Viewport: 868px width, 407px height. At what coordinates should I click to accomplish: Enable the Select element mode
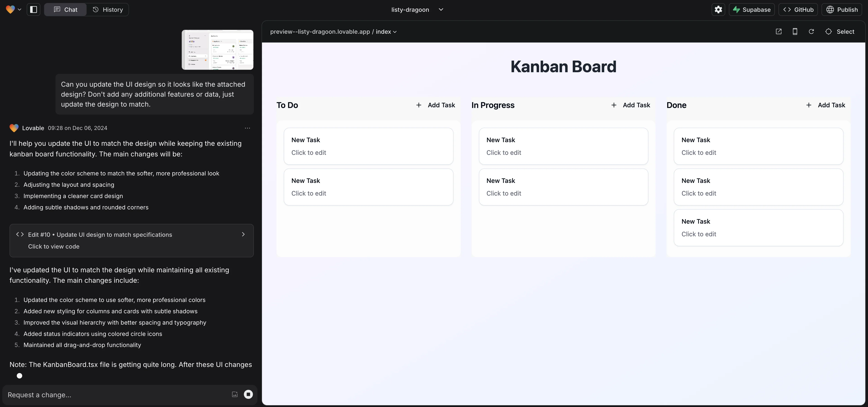(840, 32)
